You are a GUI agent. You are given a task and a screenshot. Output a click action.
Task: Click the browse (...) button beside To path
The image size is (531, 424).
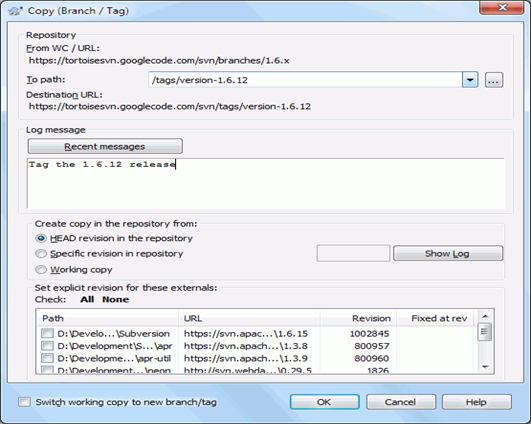(x=494, y=80)
